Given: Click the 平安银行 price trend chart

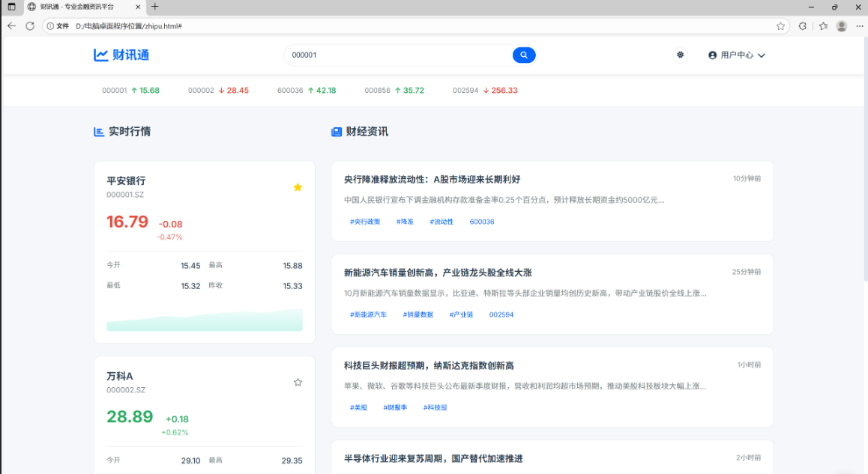Looking at the screenshot, I should pyautogui.click(x=205, y=320).
